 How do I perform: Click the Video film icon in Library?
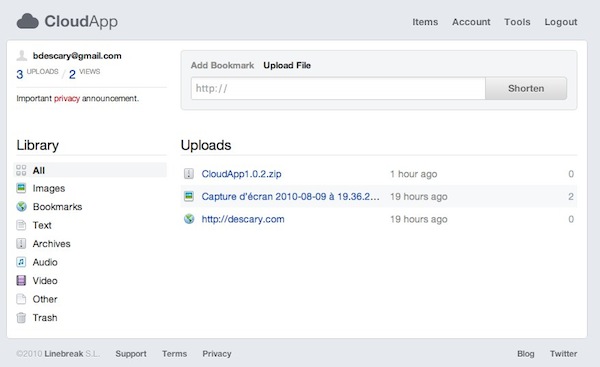[x=21, y=281]
